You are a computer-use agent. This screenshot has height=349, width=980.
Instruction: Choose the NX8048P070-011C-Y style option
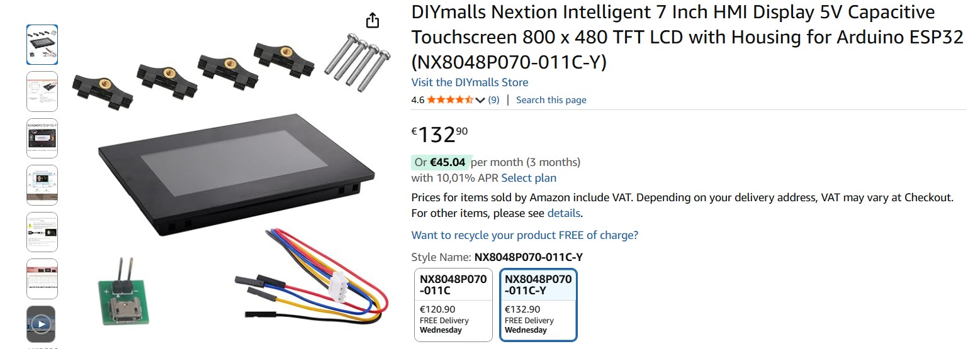pos(538,305)
